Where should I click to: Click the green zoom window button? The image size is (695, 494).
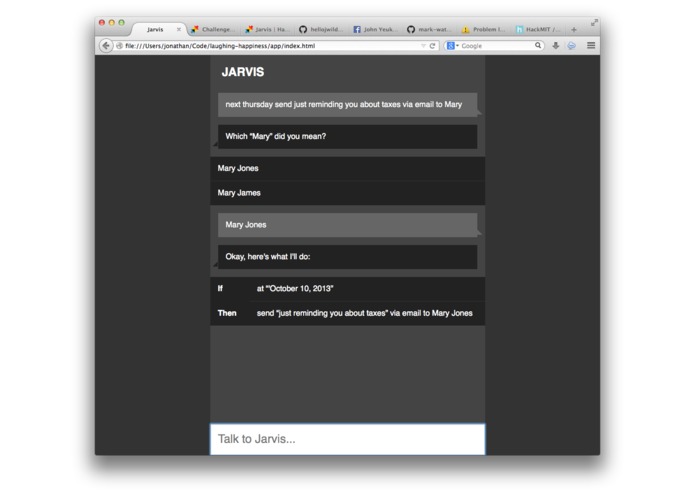pos(121,22)
